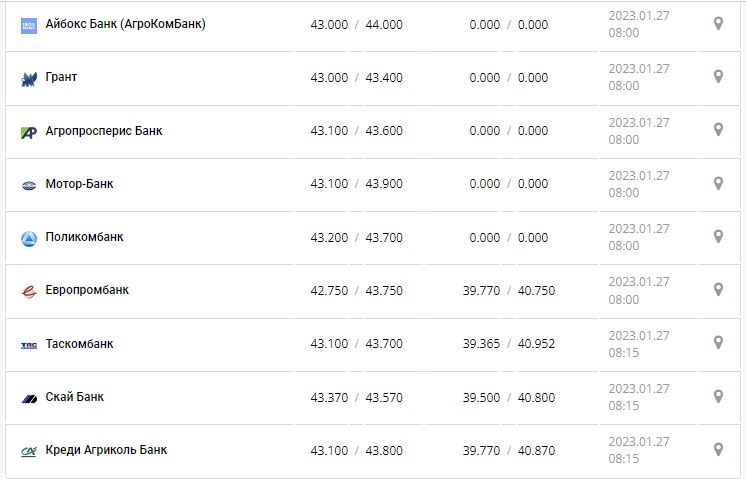Image resolution: width=746 pixels, height=479 pixels.
Task: Click the Грант bank logo
Action: coord(28,78)
